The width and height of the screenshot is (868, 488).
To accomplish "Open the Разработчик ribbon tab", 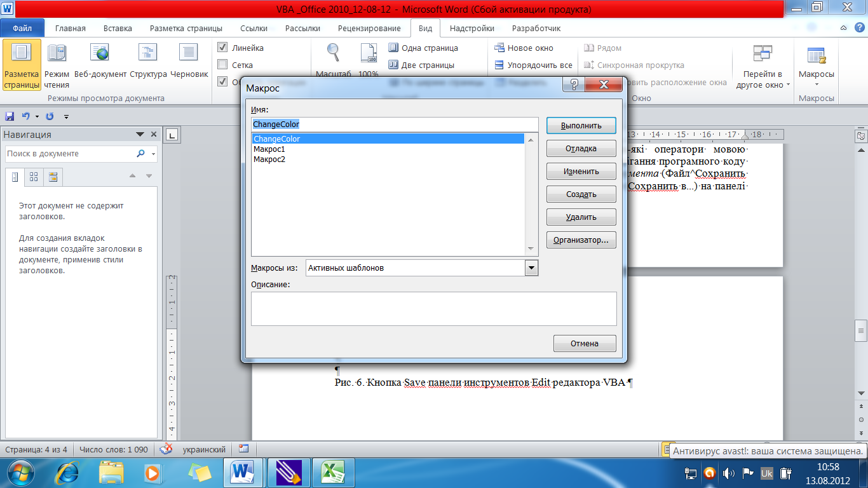I will [x=536, y=28].
